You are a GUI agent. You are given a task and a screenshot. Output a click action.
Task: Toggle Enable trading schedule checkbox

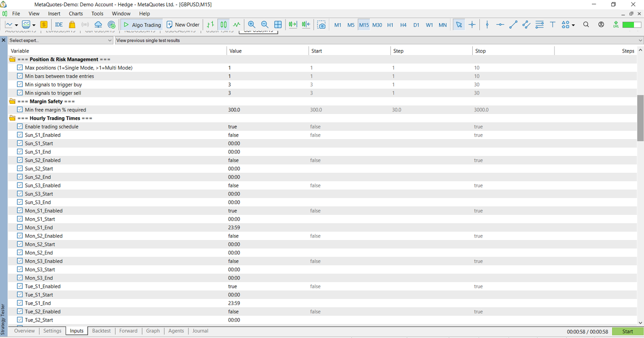click(x=20, y=127)
